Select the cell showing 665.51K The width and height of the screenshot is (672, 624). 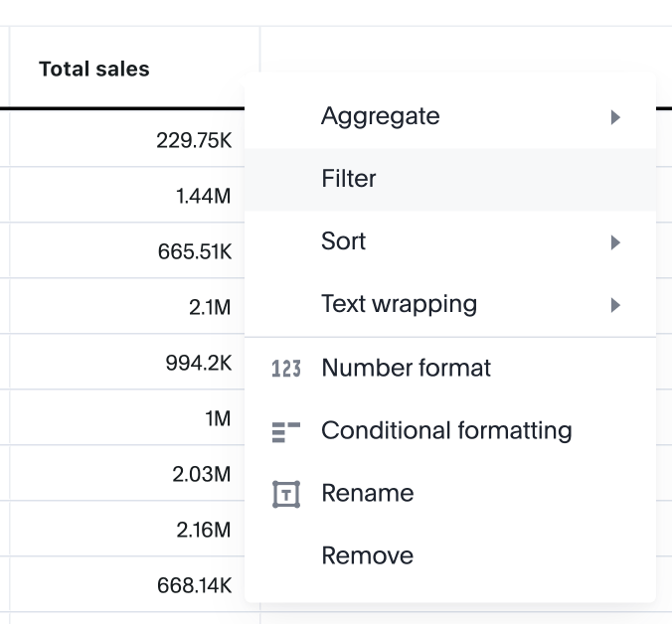pyautogui.click(x=194, y=252)
